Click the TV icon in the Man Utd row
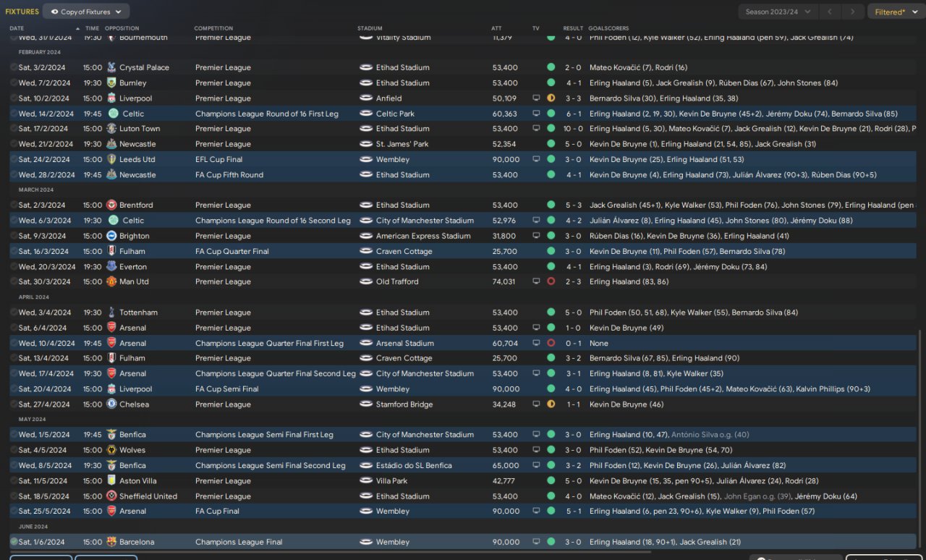This screenshot has height=560, width=926. coord(536,281)
